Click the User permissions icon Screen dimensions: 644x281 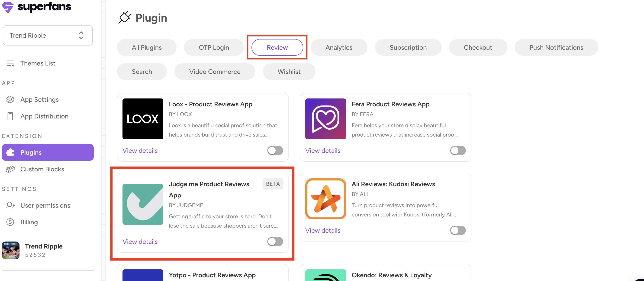10,205
